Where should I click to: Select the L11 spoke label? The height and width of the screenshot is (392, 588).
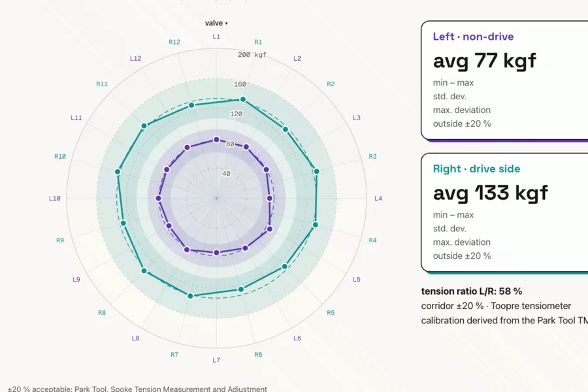(76, 118)
